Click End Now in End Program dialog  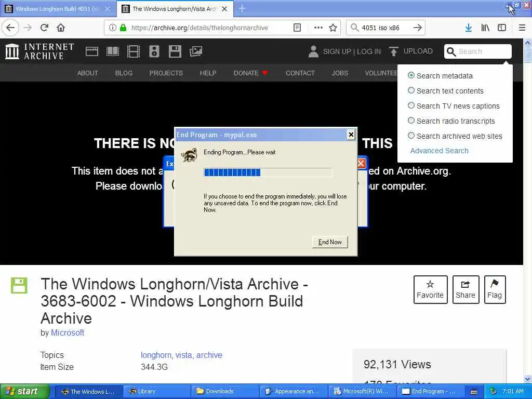tap(330, 242)
